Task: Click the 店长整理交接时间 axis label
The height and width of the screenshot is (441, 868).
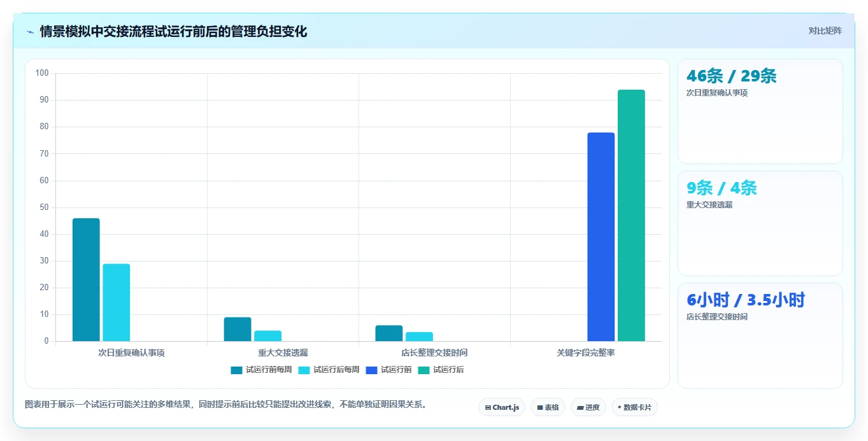Action: pos(434,353)
